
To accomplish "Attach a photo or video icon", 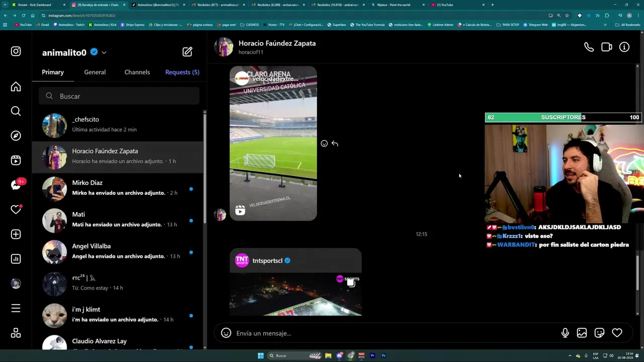I will pos(582,333).
